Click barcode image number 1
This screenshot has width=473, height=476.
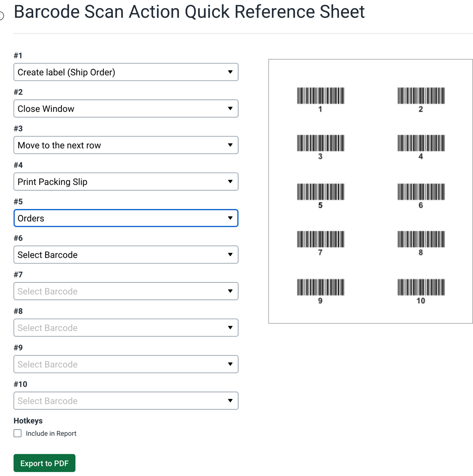[x=321, y=96]
